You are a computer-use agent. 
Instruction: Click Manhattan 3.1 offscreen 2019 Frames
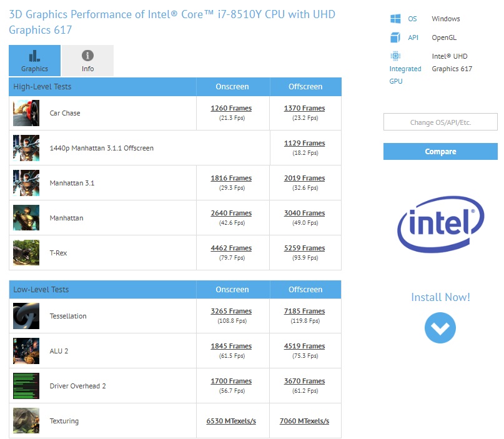click(304, 178)
